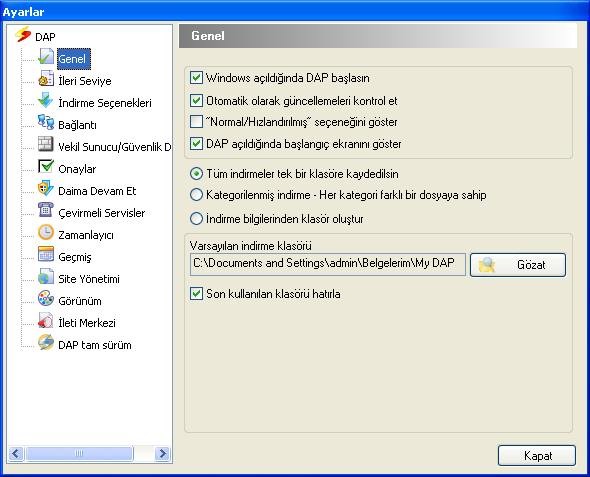
Task: Open the Onaylar settings page
Action: tap(77, 169)
